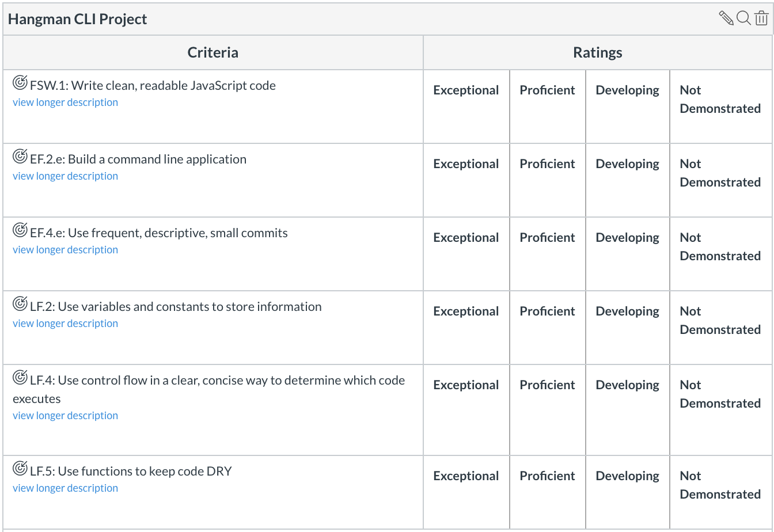Expand longer description for EF.2.e criterion

[x=65, y=176]
